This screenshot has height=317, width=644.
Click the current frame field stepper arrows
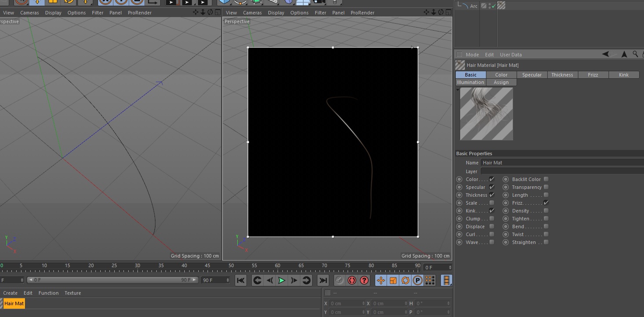[x=450, y=267]
